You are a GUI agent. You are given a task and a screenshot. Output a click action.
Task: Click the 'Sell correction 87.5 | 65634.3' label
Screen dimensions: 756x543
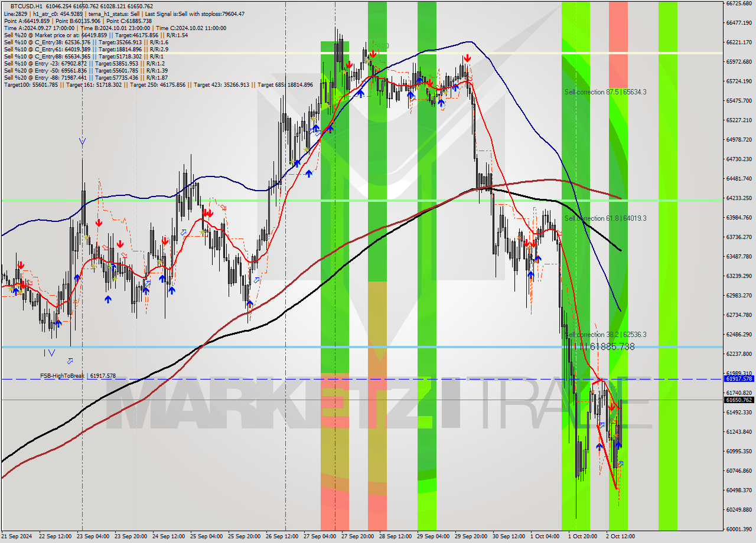pyautogui.click(x=606, y=91)
